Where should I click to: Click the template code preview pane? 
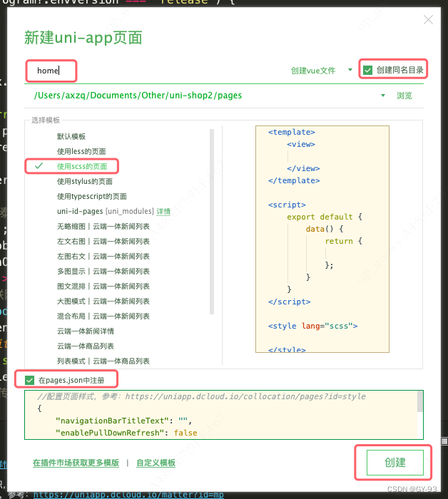(x=322, y=239)
